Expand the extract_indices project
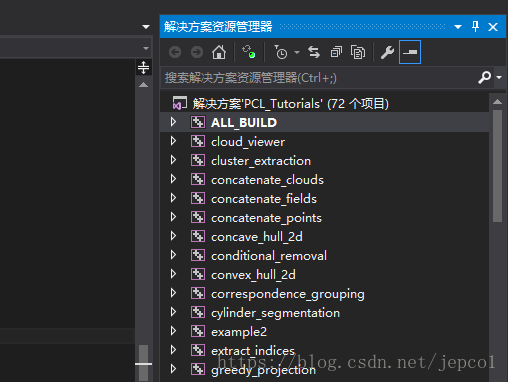This screenshot has height=382, width=508. (173, 350)
